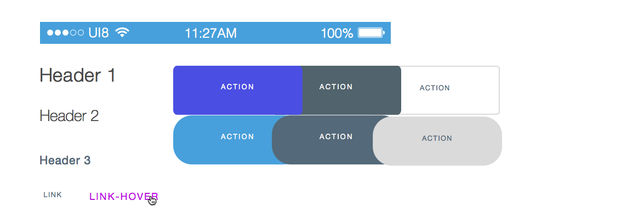Select the bold Header 3 text

(65, 160)
